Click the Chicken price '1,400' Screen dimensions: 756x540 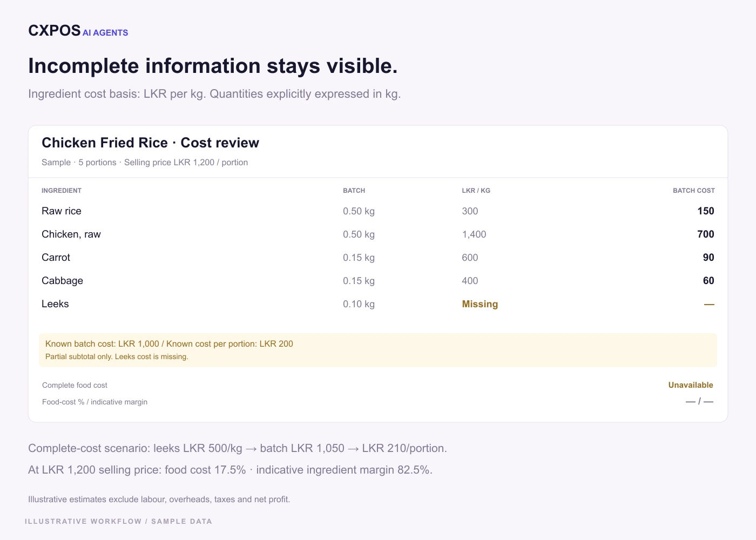(x=474, y=234)
